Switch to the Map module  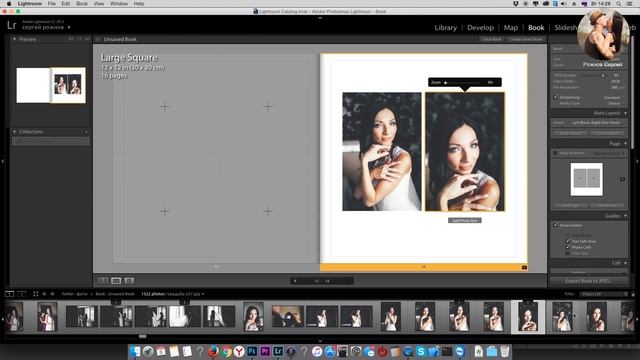pos(511,28)
